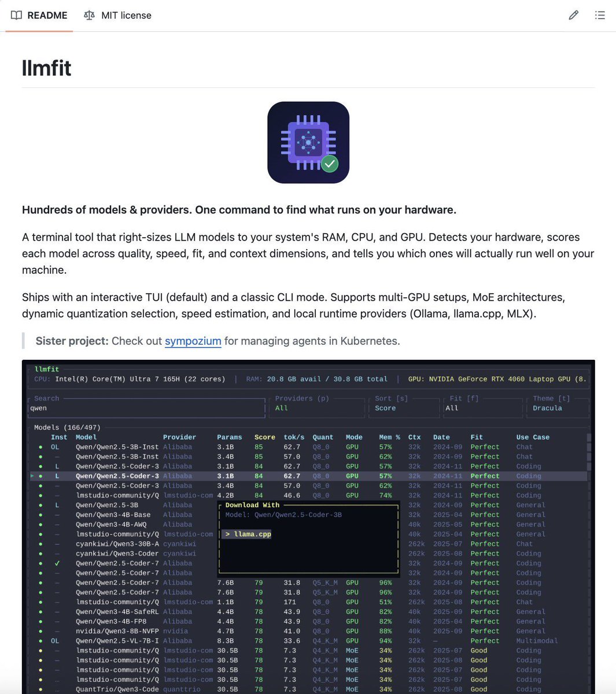Click the pencil edit icon

pos(574,15)
